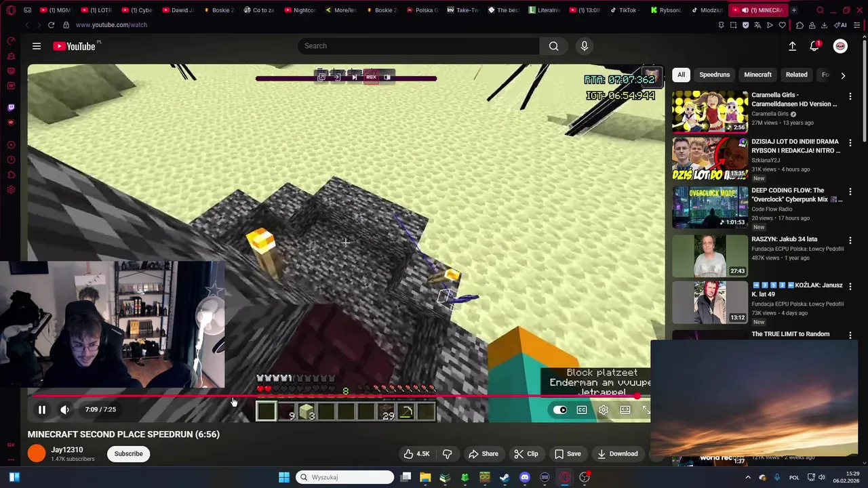
Task: Go to the YouTube home logo
Action: click(x=74, y=46)
